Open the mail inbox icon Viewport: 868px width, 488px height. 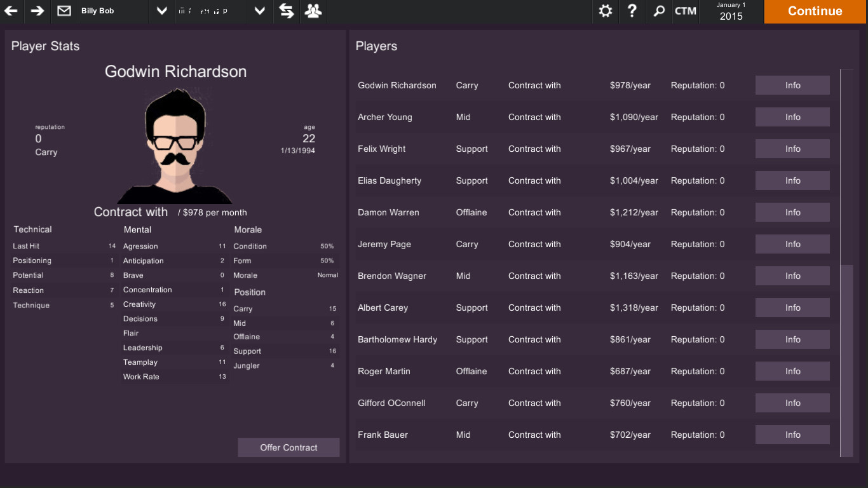pyautogui.click(x=64, y=11)
